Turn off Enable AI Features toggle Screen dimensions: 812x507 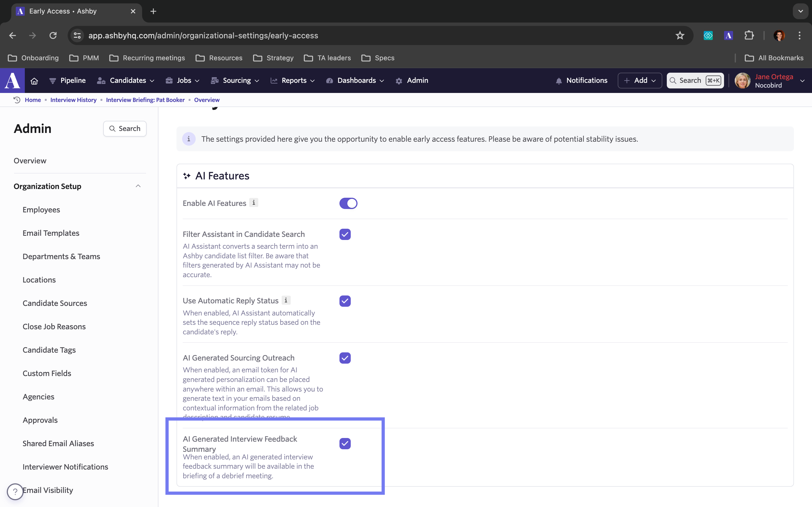(348, 203)
